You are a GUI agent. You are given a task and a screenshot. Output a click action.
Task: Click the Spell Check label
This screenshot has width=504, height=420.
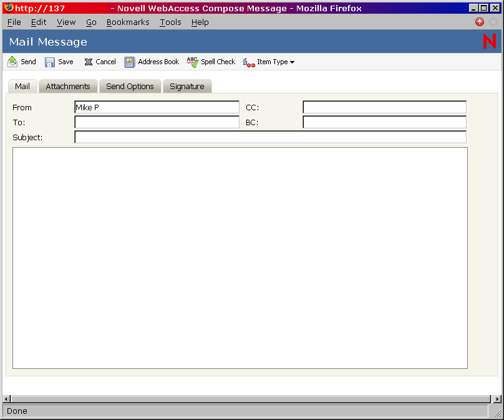[218, 62]
